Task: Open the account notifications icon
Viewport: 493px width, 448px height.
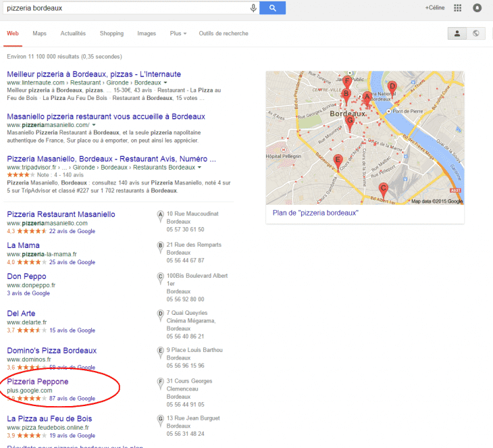Action: 477,8
